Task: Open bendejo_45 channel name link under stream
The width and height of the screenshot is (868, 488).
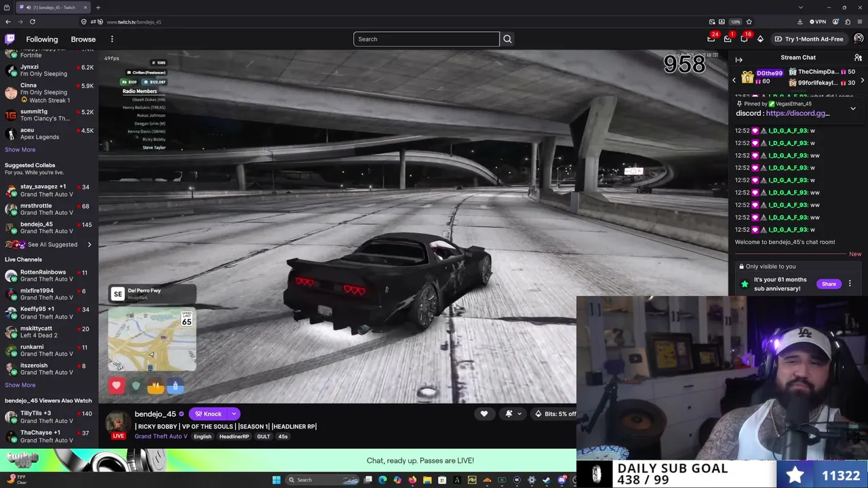Action: (155, 414)
